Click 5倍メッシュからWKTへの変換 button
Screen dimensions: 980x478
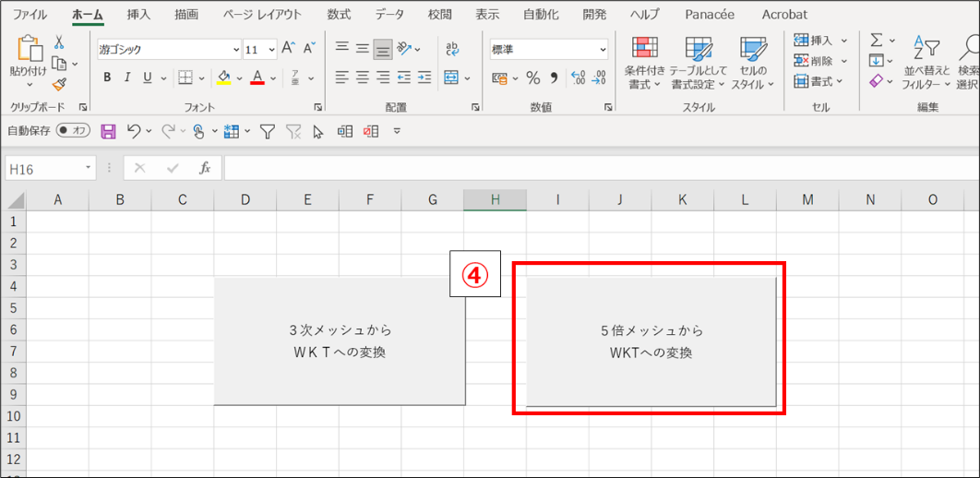[651, 341]
